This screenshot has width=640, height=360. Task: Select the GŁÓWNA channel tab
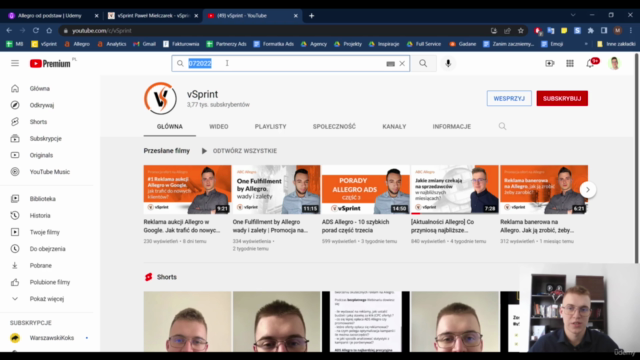tap(170, 127)
